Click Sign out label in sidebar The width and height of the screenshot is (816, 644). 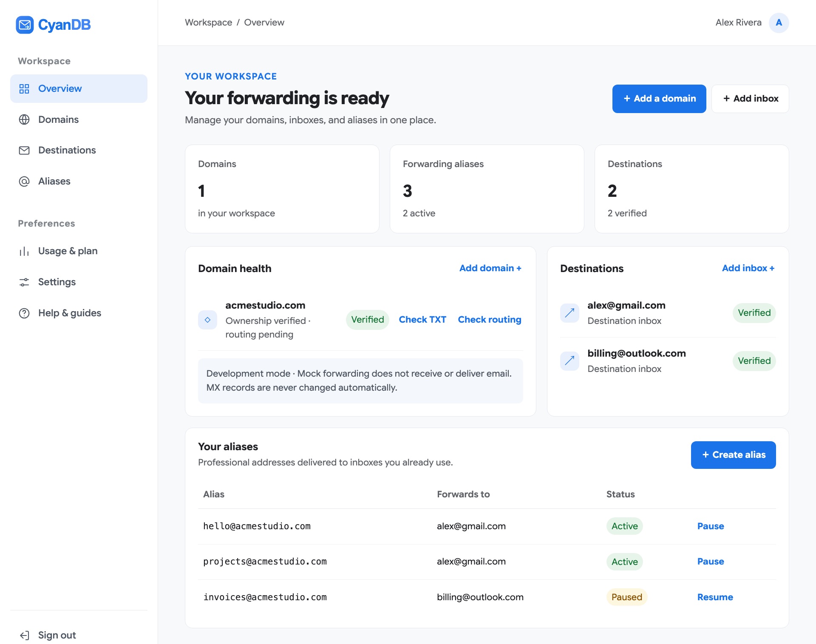(57, 635)
